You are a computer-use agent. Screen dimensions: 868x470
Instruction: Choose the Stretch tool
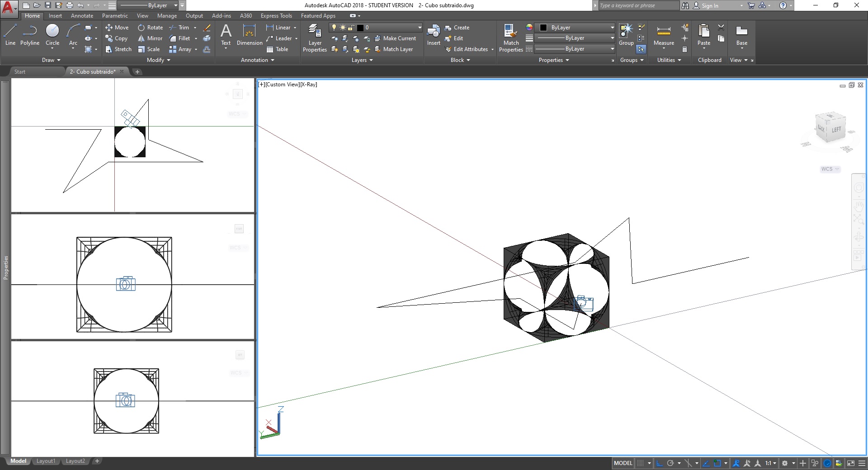pos(118,49)
